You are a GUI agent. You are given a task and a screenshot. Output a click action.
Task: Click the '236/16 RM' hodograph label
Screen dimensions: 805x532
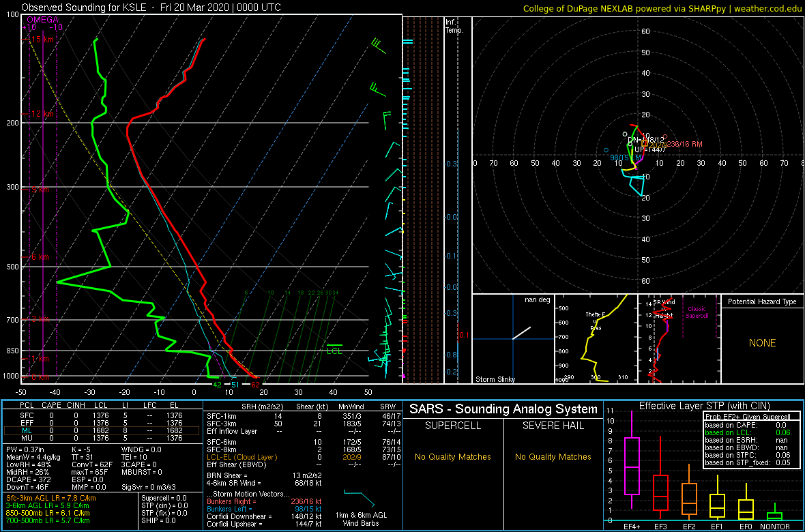tap(684, 145)
